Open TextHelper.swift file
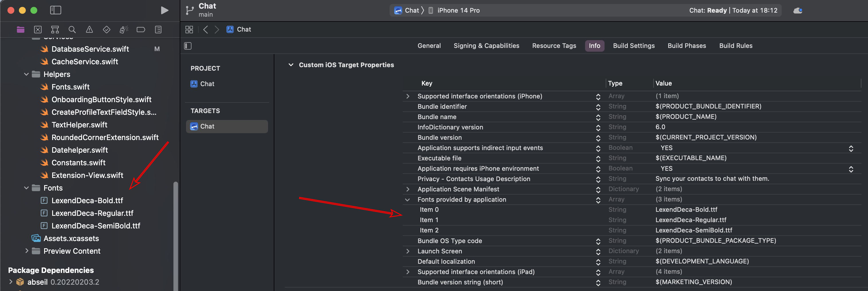 click(79, 125)
